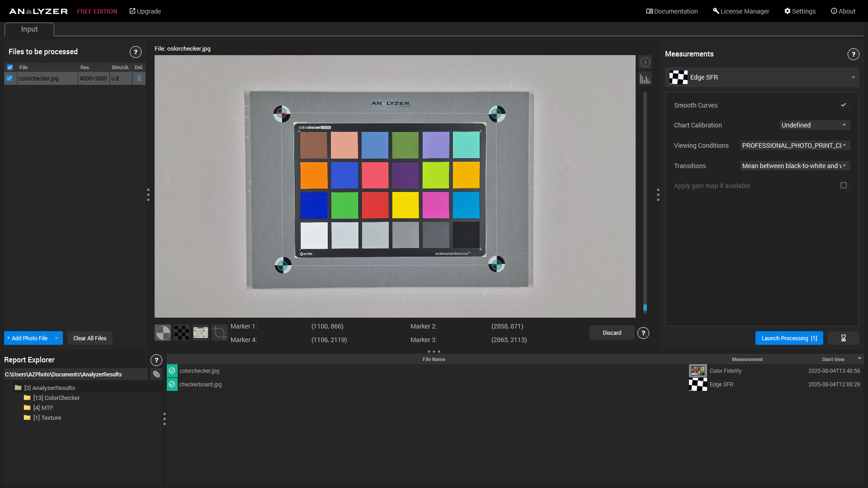Click the copy path icon
The height and width of the screenshot is (488, 868).
point(156,374)
